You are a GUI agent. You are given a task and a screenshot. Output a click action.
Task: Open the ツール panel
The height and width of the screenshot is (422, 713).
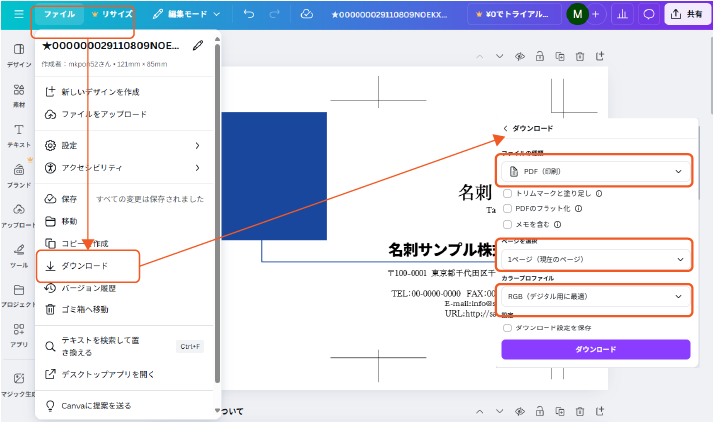point(19,256)
